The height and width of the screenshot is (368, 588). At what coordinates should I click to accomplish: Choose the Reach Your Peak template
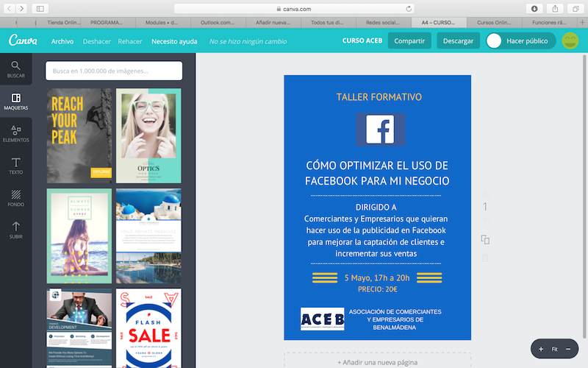(x=79, y=135)
